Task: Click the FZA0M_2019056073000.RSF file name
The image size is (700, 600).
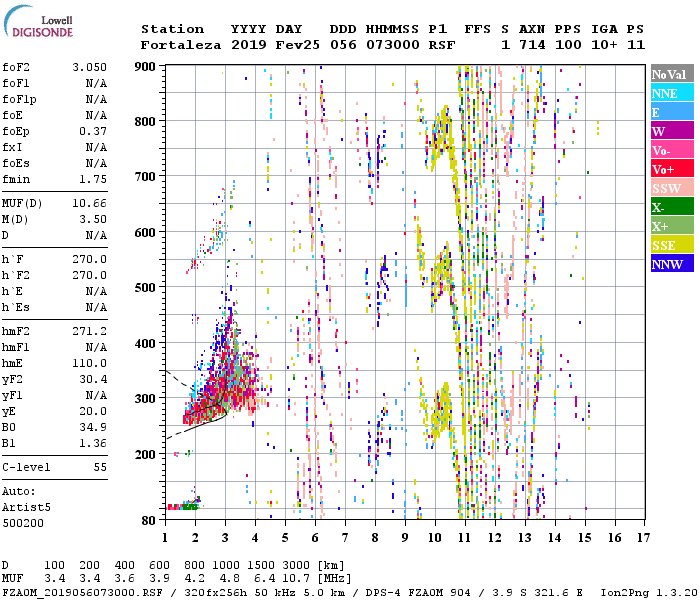Action: click(x=82, y=593)
